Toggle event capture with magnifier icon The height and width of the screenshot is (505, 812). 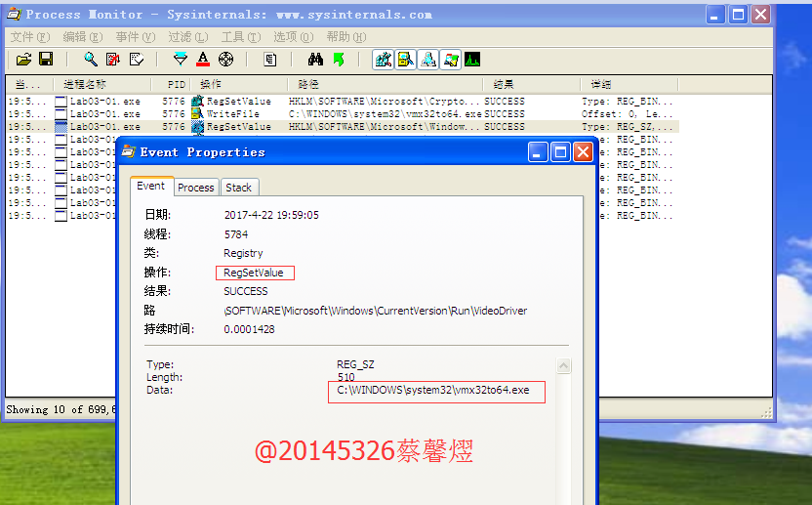tap(91, 60)
